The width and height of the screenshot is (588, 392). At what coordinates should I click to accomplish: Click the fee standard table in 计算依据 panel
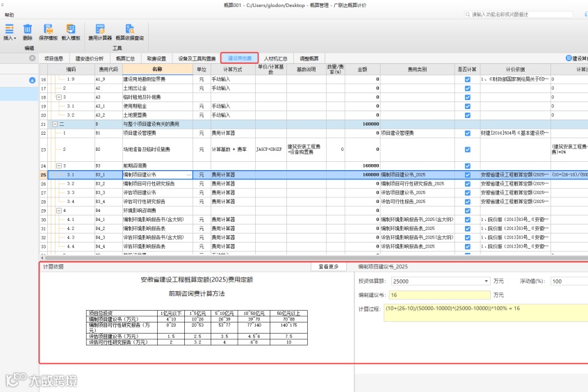pos(197,327)
